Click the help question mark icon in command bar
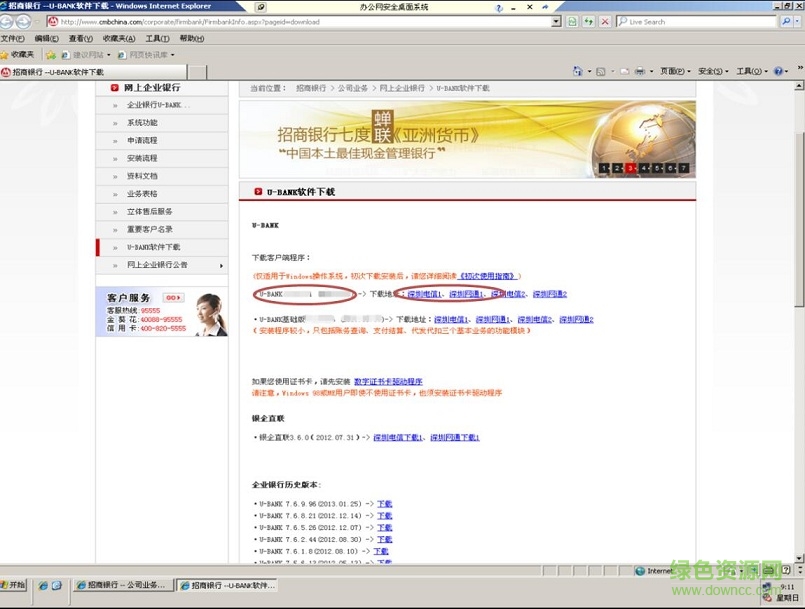This screenshot has height=609, width=805. pyautogui.click(x=779, y=71)
